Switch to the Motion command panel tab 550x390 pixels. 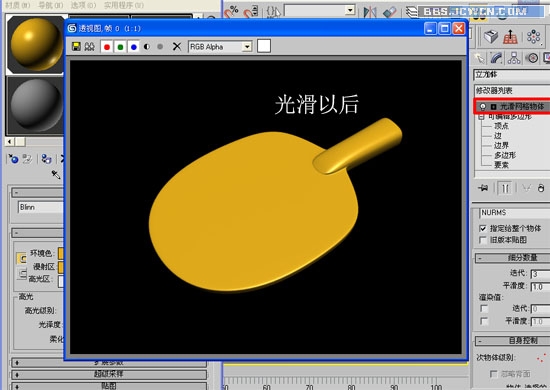[532, 58]
